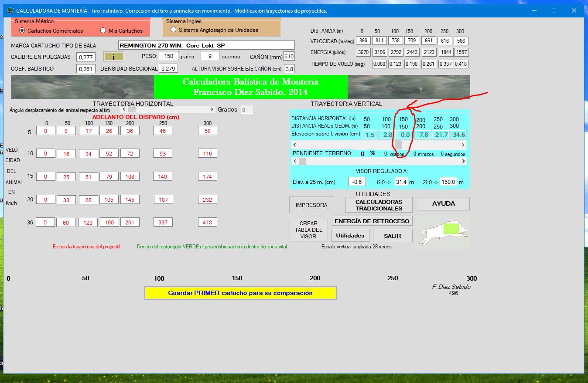Click the yellow info 'i' button
Image resolution: width=588 pixels, height=383 pixels.
(113, 57)
